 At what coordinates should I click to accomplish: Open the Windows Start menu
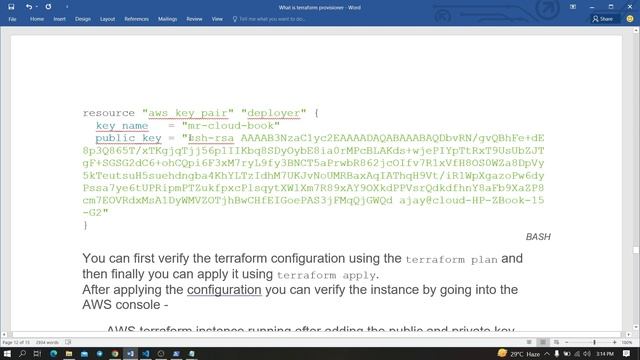pyautogui.click(x=7, y=353)
